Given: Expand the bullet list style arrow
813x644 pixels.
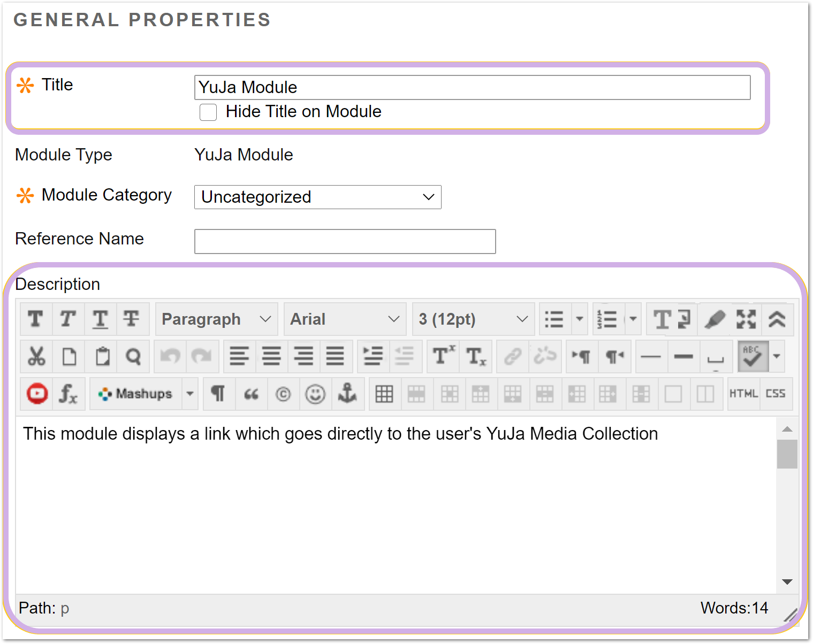Looking at the screenshot, I should (x=579, y=319).
